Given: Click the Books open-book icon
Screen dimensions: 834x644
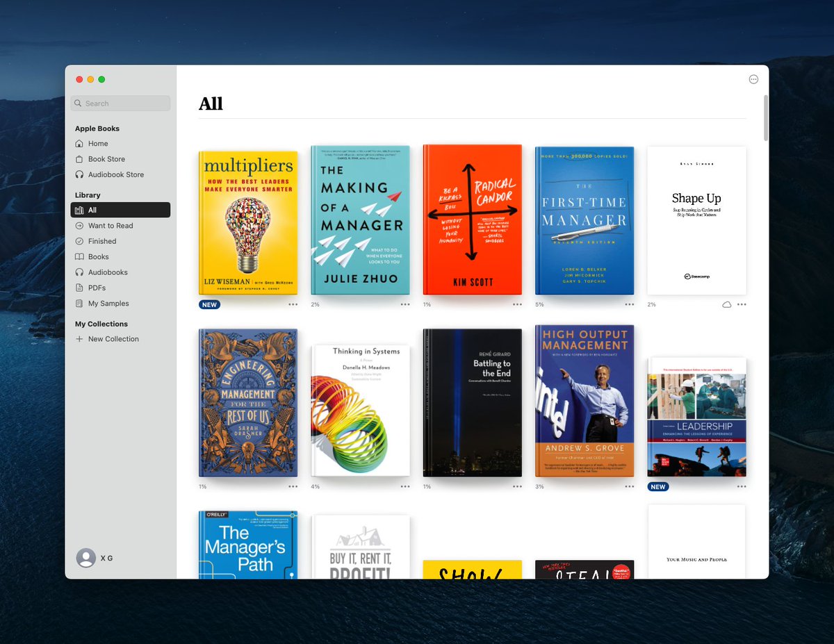Looking at the screenshot, I should (79, 257).
